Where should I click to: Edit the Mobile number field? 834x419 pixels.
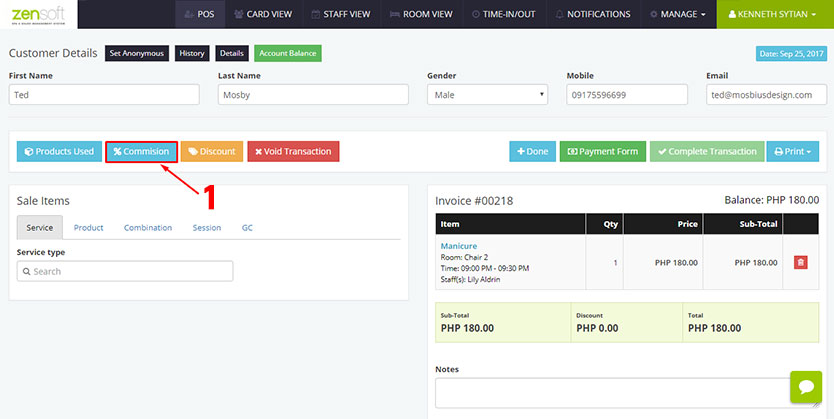(627, 95)
